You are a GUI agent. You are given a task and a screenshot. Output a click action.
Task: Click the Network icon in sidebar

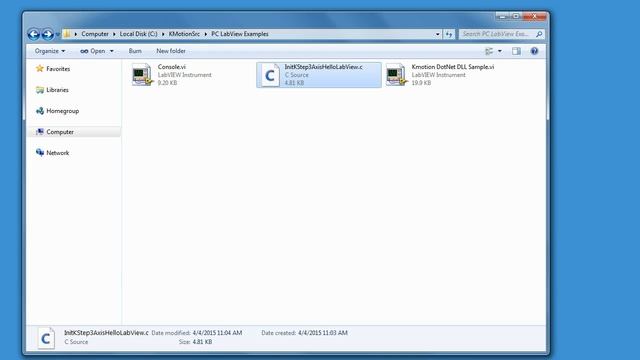(40, 153)
